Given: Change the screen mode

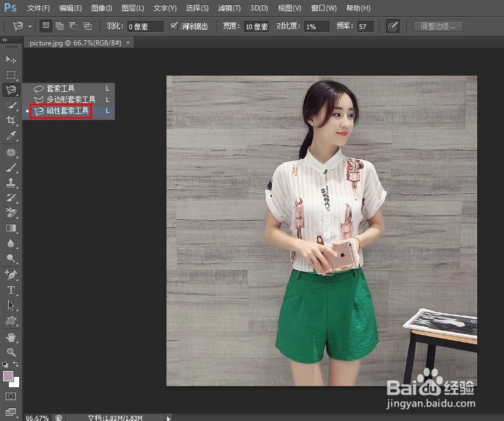Looking at the screenshot, I should [10, 412].
